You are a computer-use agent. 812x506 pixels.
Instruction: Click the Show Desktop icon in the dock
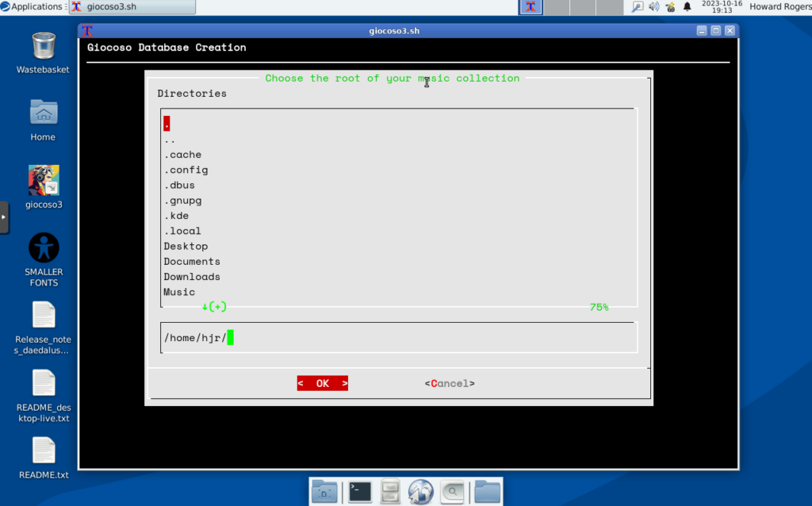click(x=324, y=492)
